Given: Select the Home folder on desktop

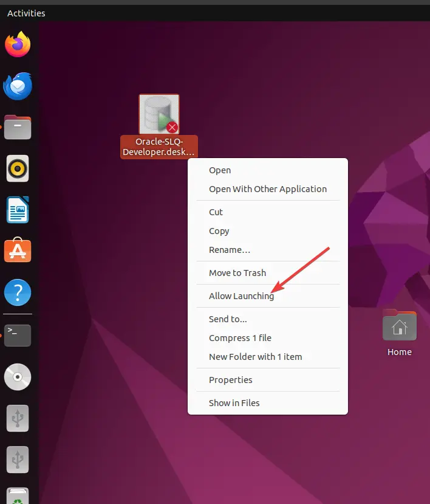Looking at the screenshot, I should (x=400, y=325).
